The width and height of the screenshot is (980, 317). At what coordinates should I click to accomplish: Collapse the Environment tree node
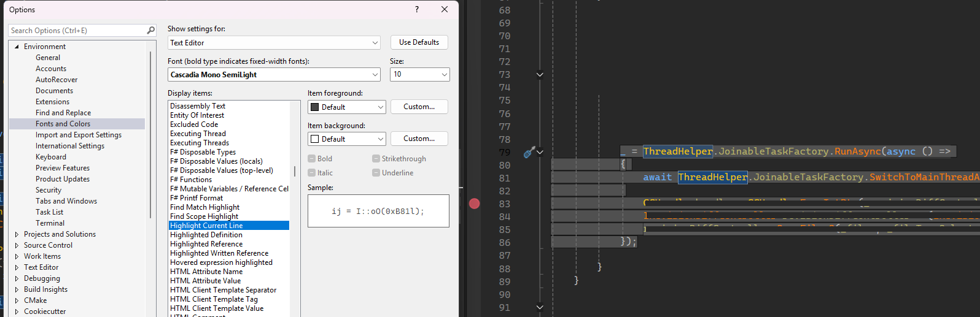click(17, 47)
